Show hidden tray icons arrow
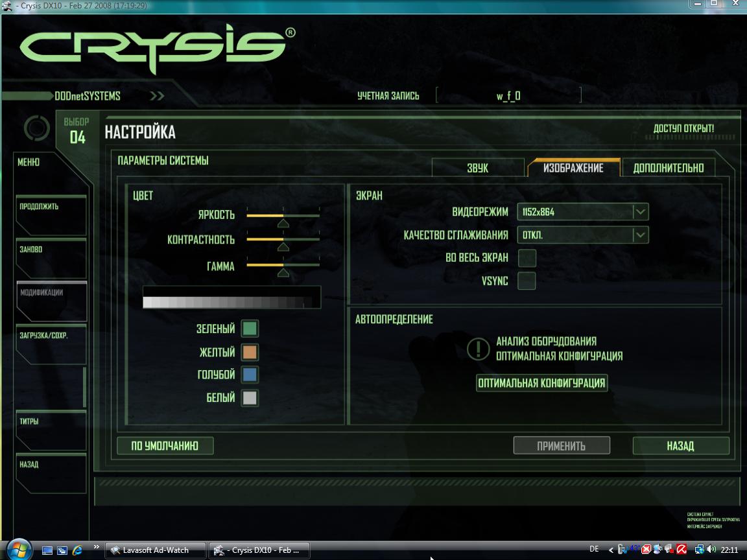Image resolution: width=747 pixels, height=560 pixels. [x=611, y=550]
